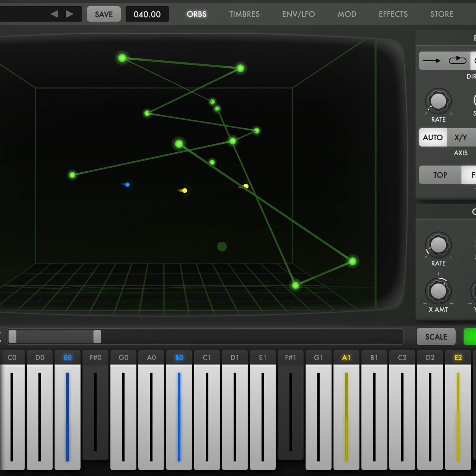The width and height of the screenshot is (476, 476).
Task: Click the blue orb in the 3D view
Action: [127, 185]
